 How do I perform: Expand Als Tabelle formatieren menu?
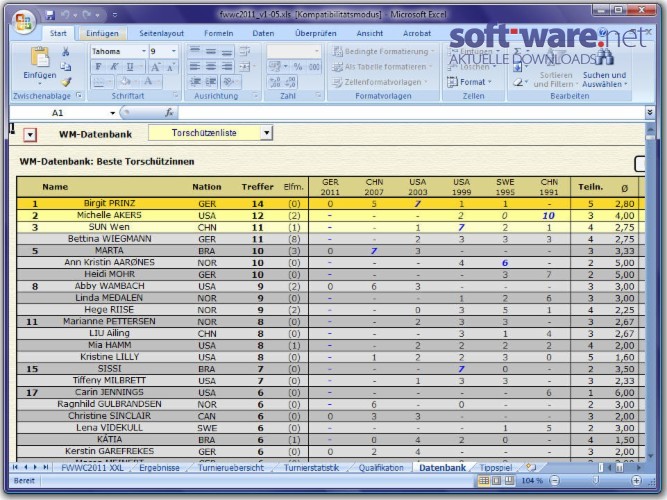[382, 67]
